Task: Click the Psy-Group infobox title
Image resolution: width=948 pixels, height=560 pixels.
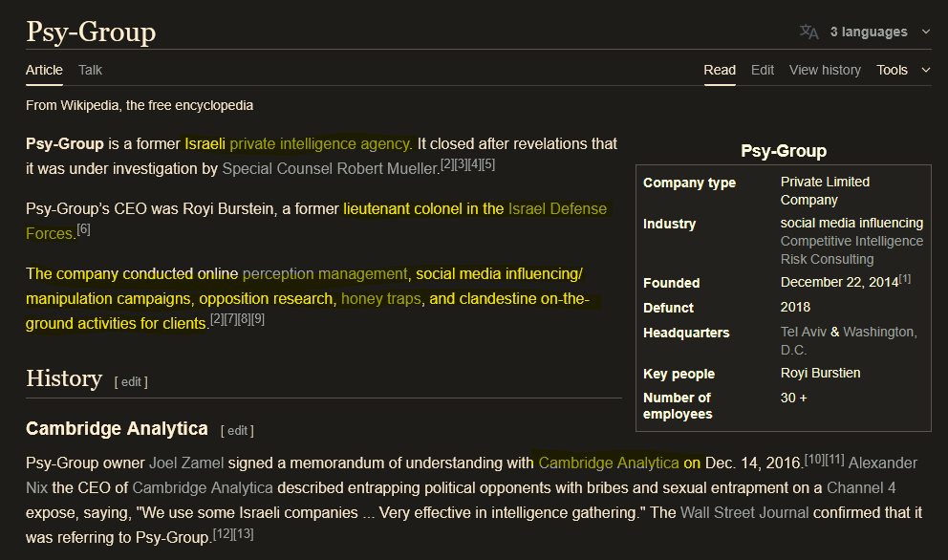Action: 784,151
